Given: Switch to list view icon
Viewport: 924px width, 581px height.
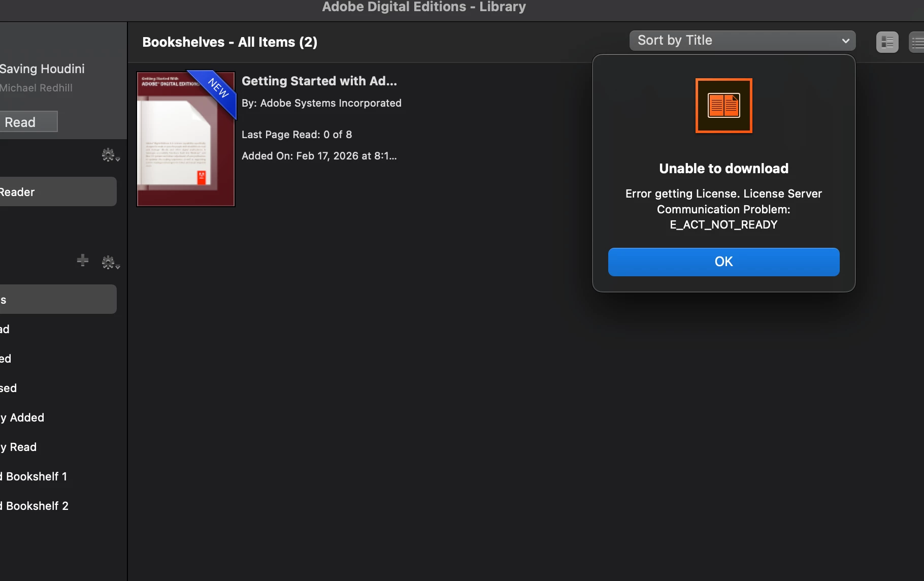Looking at the screenshot, I should (917, 42).
